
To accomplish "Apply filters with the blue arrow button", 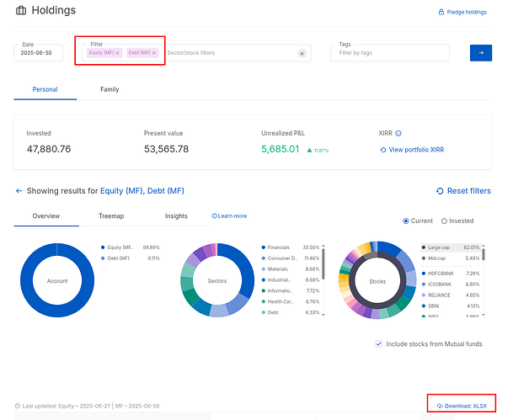I will point(481,53).
